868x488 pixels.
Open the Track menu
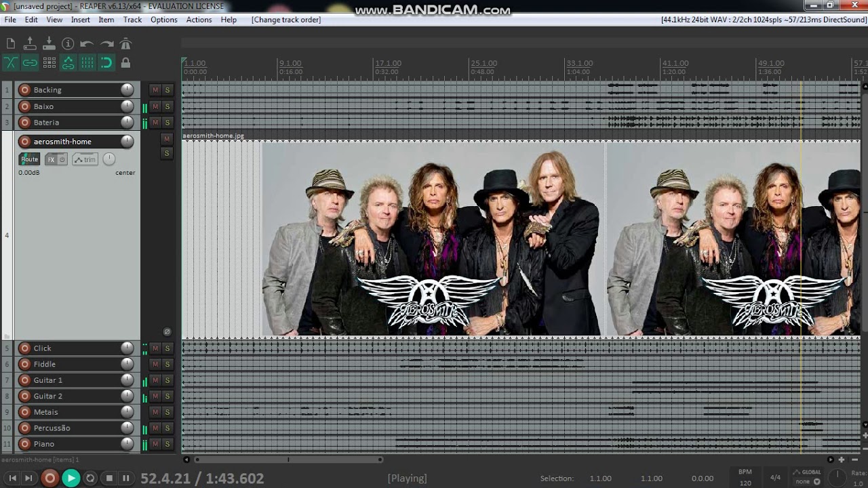pyautogui.click(x=132, y=20)
